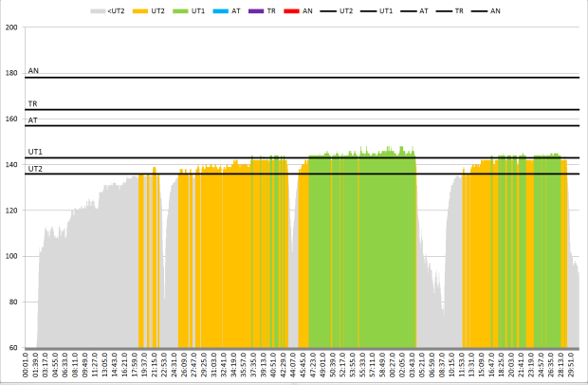Click the AN threshold line label
588x385 pixels.
(x=33, y=71)
